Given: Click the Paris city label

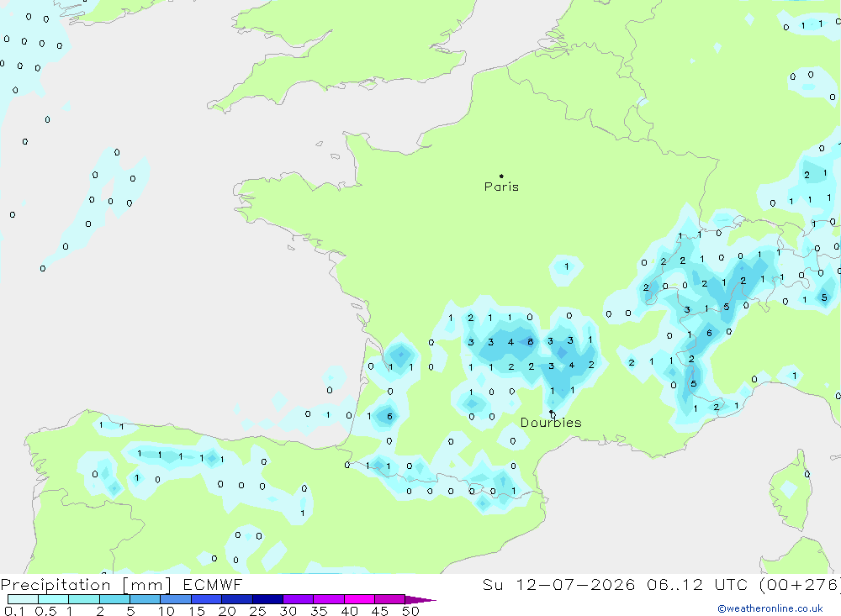Looking at the screenshot, I should (x=501, y=187).
